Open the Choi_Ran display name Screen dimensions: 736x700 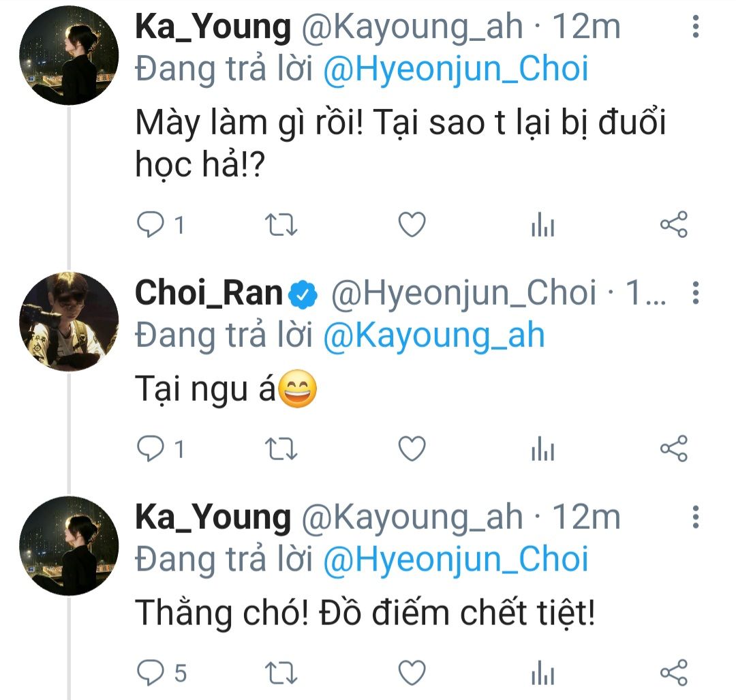(209, 293)
